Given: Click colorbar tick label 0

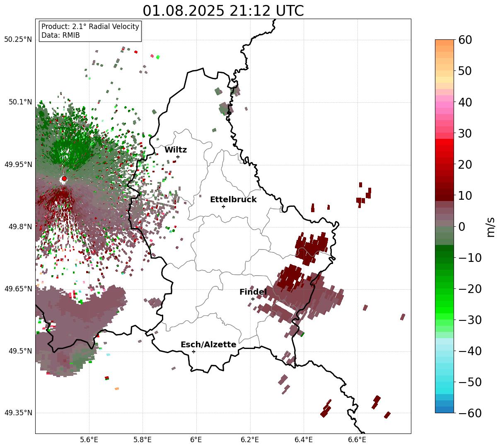Looking at the screenshot, I should tap(462, 226).
